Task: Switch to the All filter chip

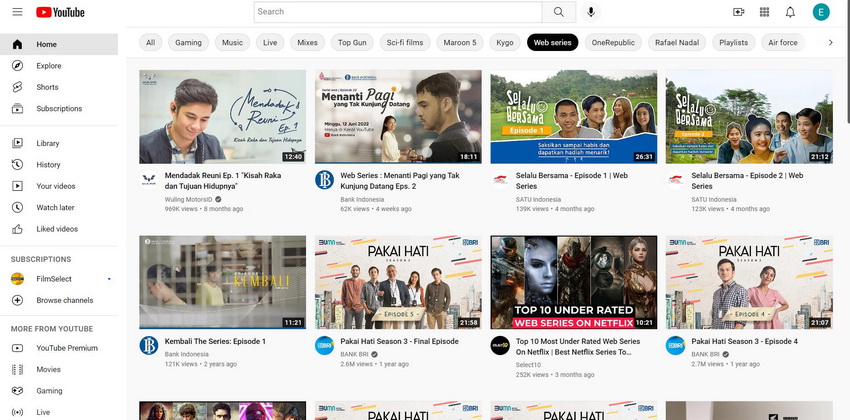Action: (150, 43)
